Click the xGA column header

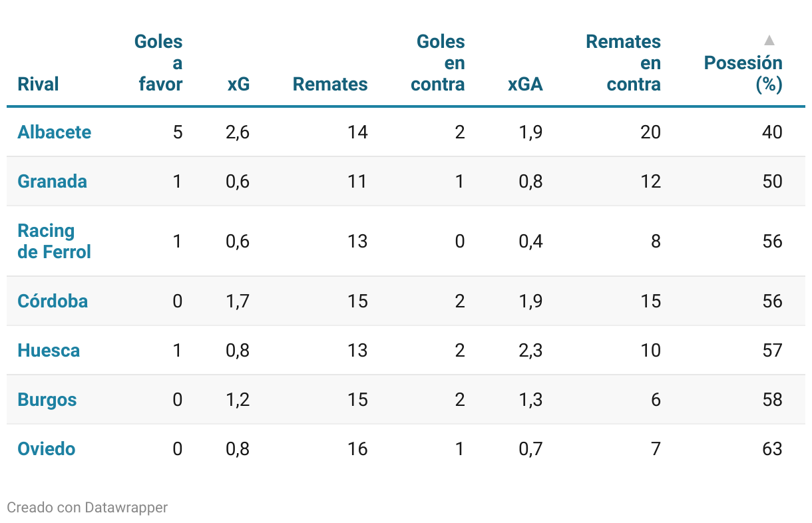click(x=525, y=85)
